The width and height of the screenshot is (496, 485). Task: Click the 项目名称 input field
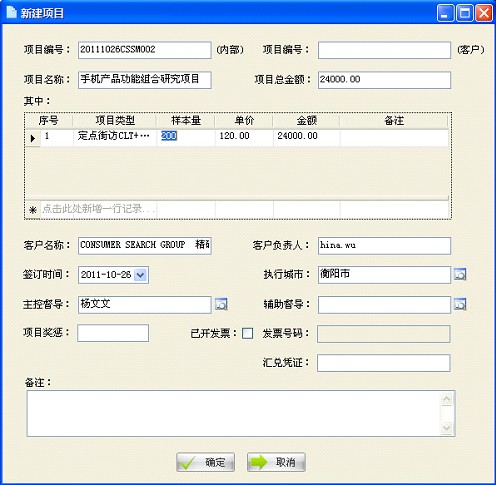click(x=145, y=80)
